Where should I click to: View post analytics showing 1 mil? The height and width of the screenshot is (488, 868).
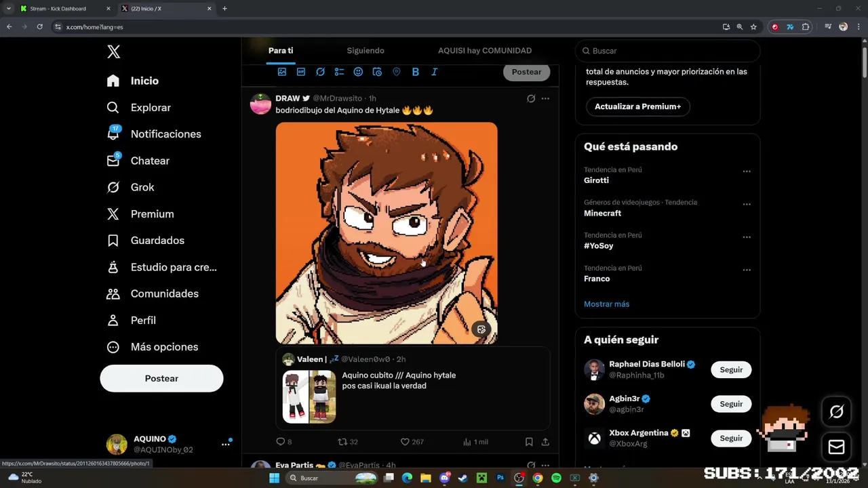coord(475,442)
